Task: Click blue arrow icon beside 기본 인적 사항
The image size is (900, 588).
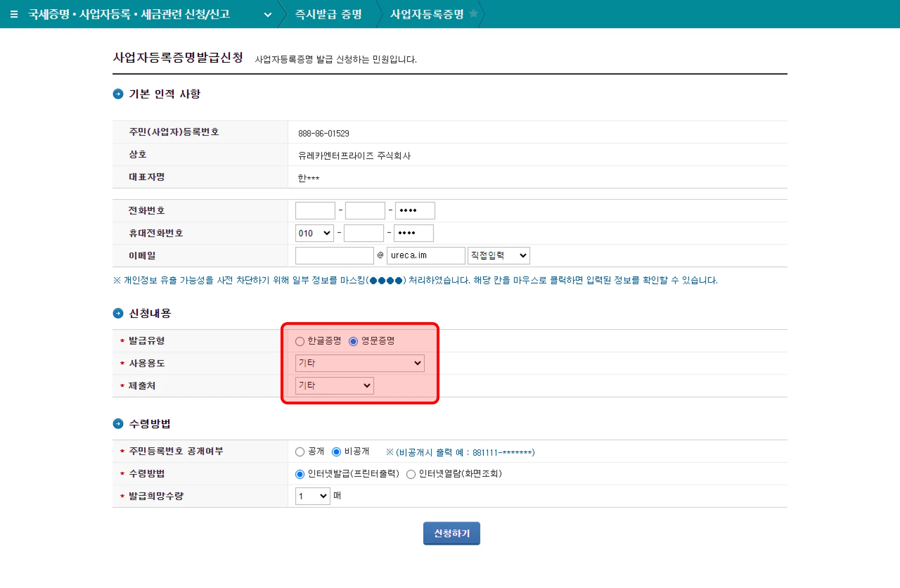Action: [x=118, y=94]
